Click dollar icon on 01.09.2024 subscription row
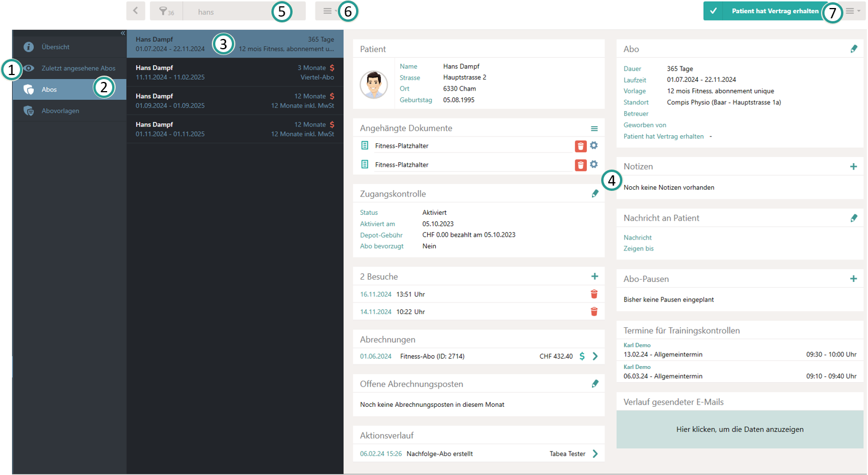The height and width of the screenshot is (475, 868). (332, 96)
